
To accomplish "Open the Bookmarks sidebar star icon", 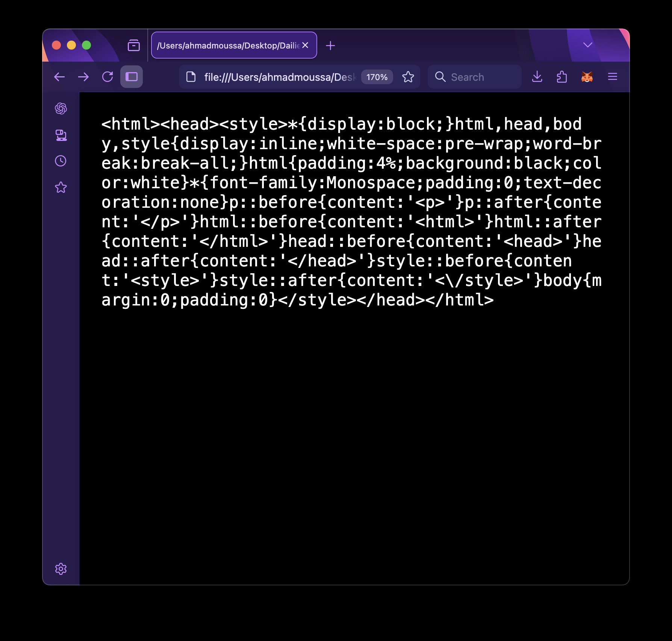I will tap(61, 187).
